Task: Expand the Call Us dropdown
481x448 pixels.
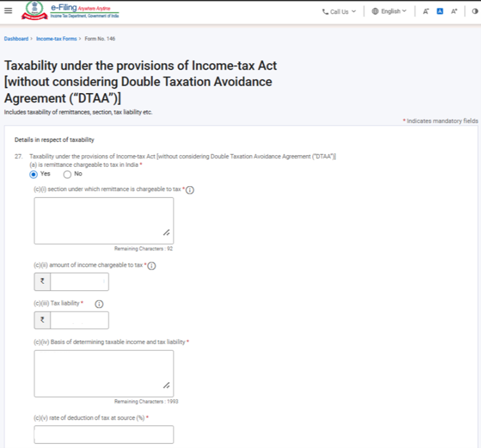Action: (339, 11)
